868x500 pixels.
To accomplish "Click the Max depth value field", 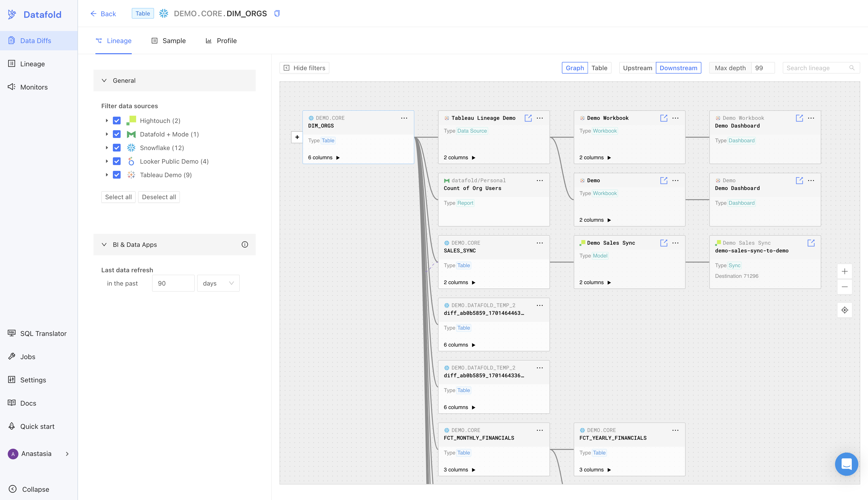I will [763, 68].
